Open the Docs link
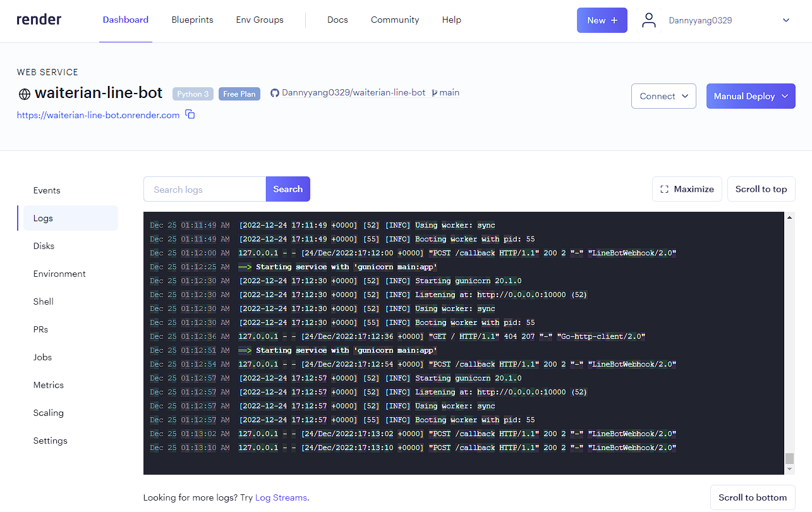 point(337,20)
